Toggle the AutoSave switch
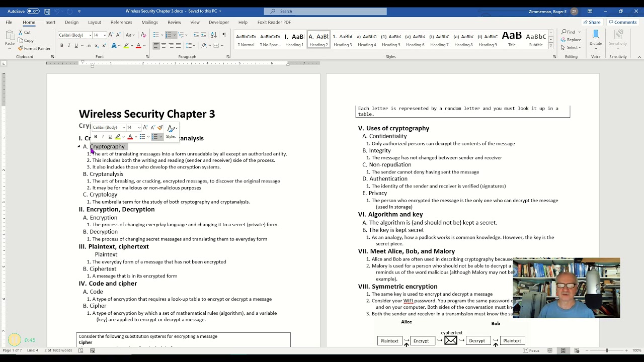The width and height of the screenshot is (644, 362). point(33,11)
